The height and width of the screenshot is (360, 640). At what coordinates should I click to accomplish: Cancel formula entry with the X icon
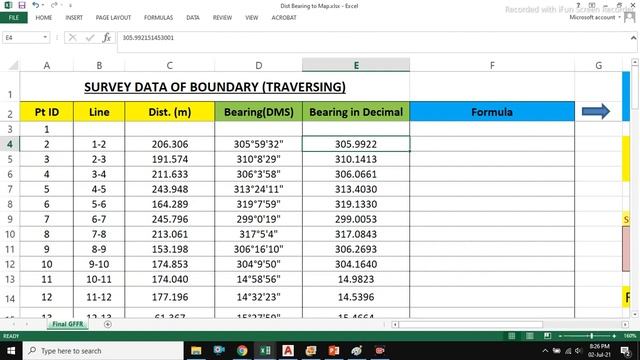point(73,38)
